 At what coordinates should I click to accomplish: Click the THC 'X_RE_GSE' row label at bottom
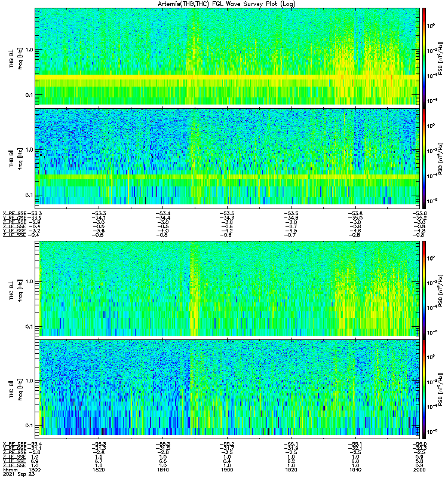point(14,444)
